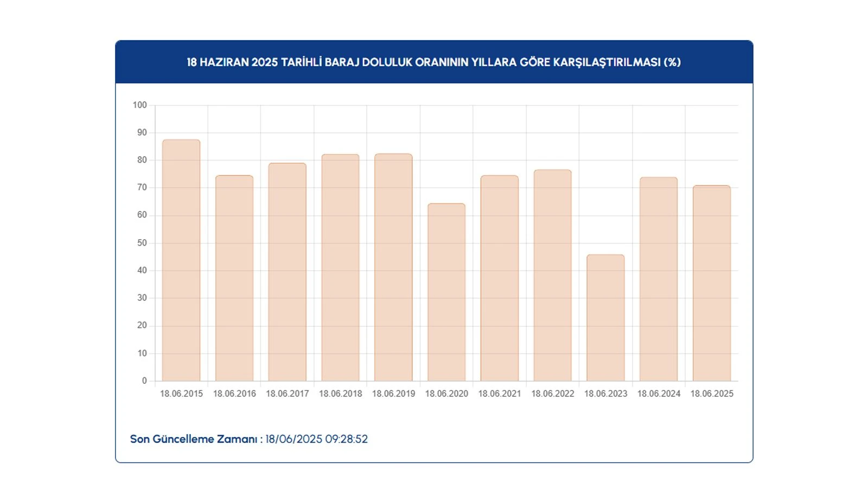Click the 100 y-axis label

tap(139, 105)
